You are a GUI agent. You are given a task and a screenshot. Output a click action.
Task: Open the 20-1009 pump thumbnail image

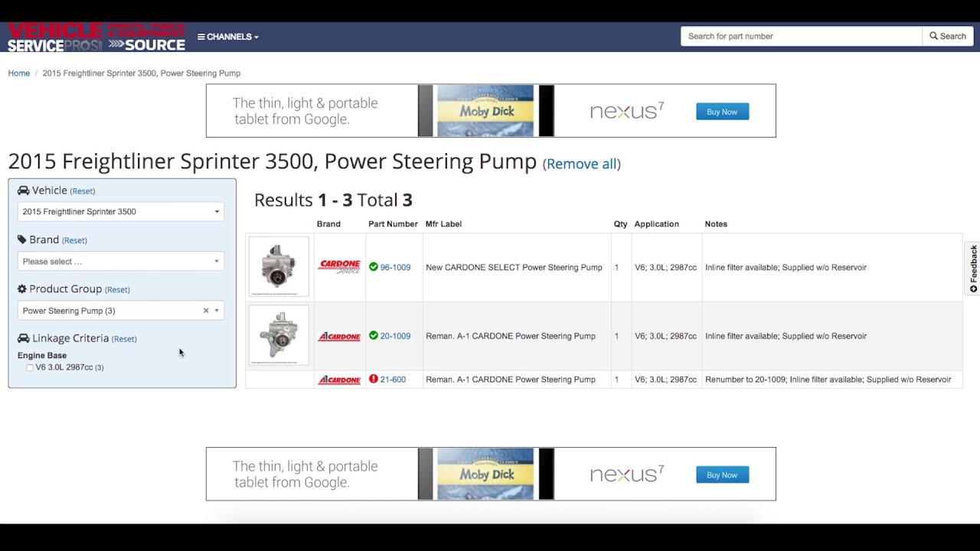pyautogui.click(x=279, y=335)
